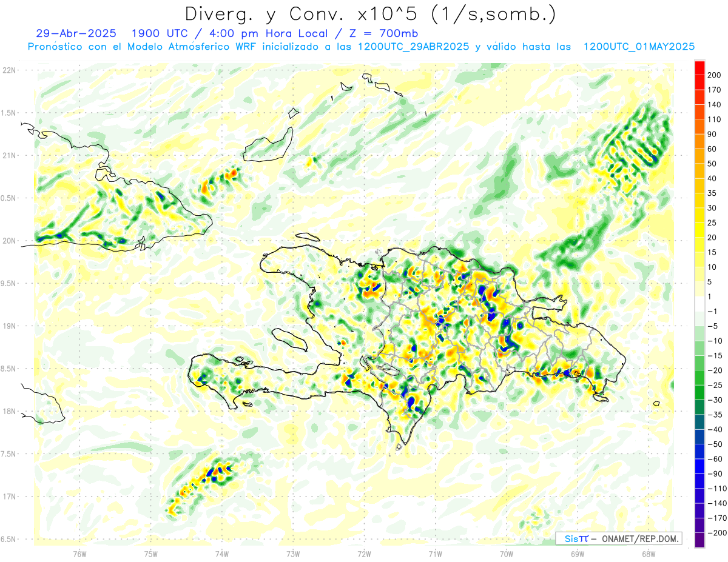Click the positive "25" colorbar value
The image size is (728, 562).
click(712, 222)
